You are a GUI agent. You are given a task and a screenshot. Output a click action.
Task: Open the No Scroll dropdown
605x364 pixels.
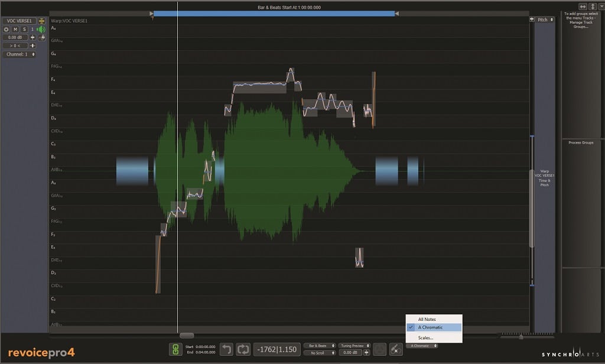[320, 353]
